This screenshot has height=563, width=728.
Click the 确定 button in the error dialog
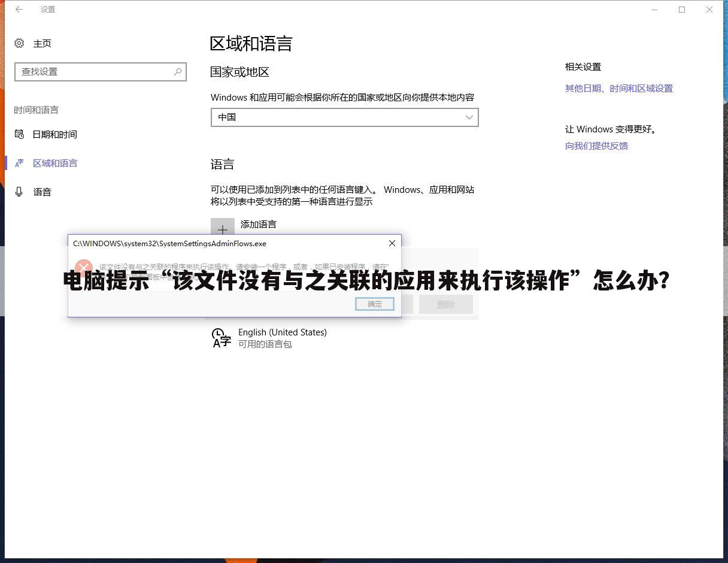(x=374, y=304)
